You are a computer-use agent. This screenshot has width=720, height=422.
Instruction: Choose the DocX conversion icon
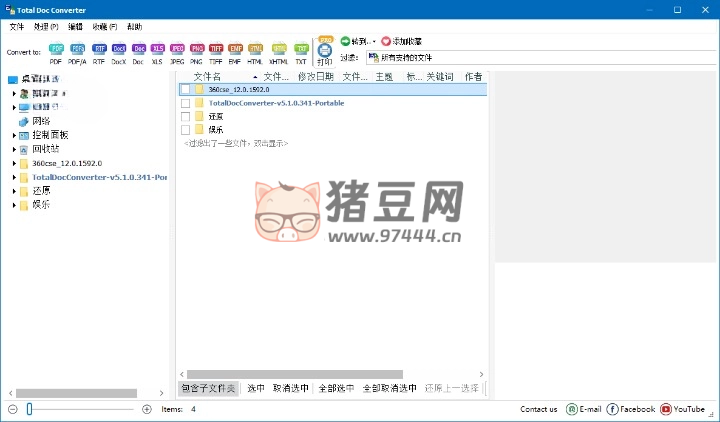pos(119,50)
